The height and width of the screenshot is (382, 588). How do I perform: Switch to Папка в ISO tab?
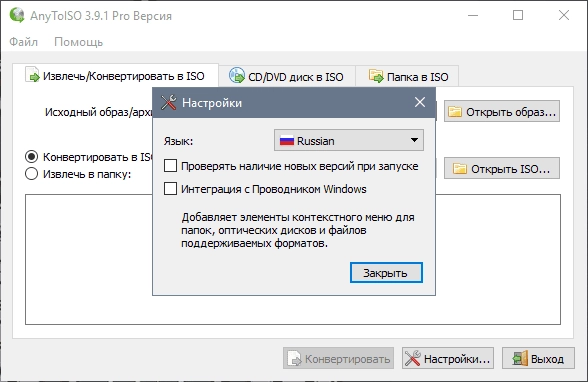click(x=407, y=76)
